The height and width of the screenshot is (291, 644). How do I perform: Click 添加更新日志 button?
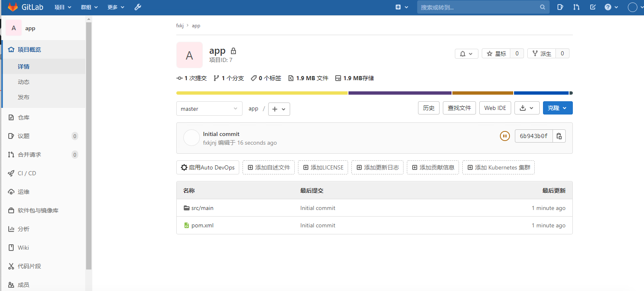[x=377, y=167]
